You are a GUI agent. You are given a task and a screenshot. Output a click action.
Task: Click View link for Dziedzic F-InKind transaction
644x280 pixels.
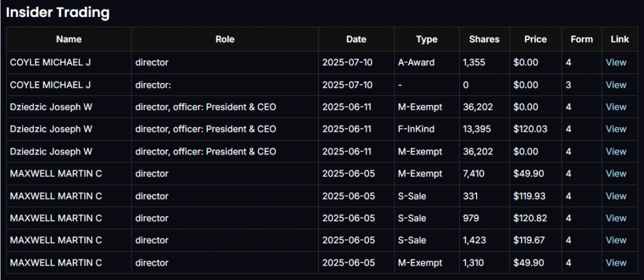tap(616, 129)
